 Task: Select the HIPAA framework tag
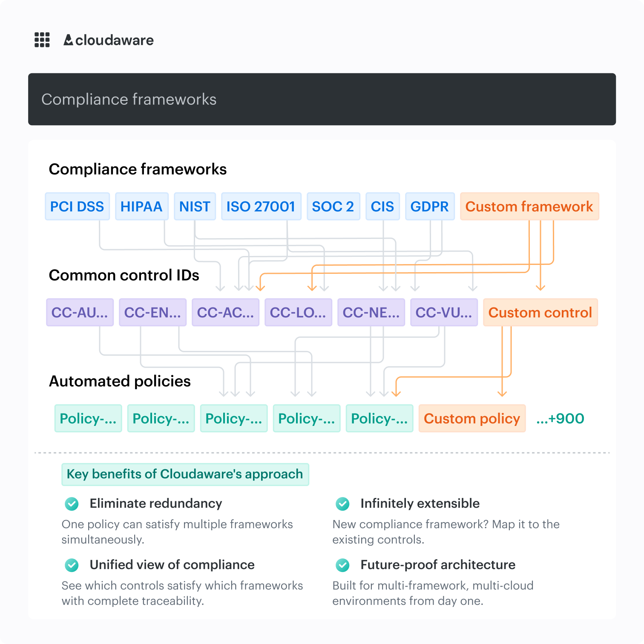tap(141, 207)
